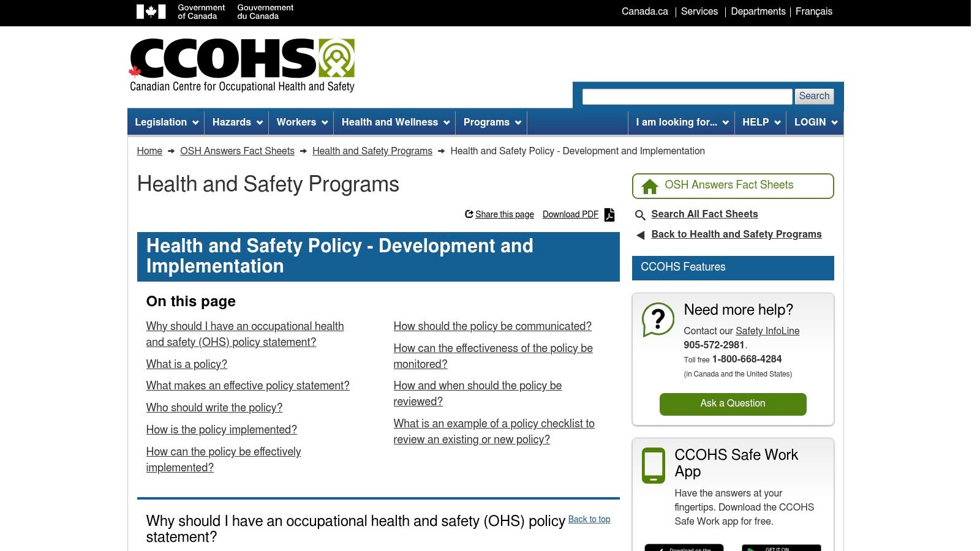
Task: Open the Workers dropdown menu
Action: (x=301, y=122)
